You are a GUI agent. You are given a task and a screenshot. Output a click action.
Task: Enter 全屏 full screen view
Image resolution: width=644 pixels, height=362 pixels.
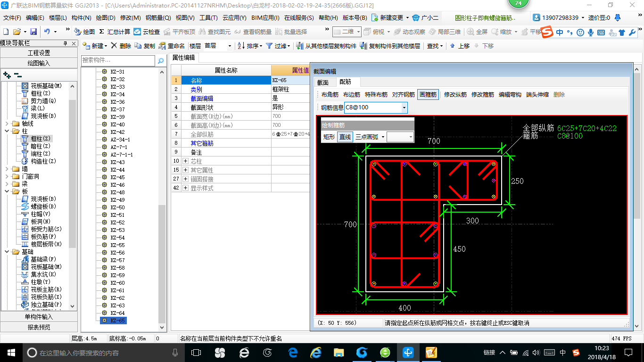(477, 32)
